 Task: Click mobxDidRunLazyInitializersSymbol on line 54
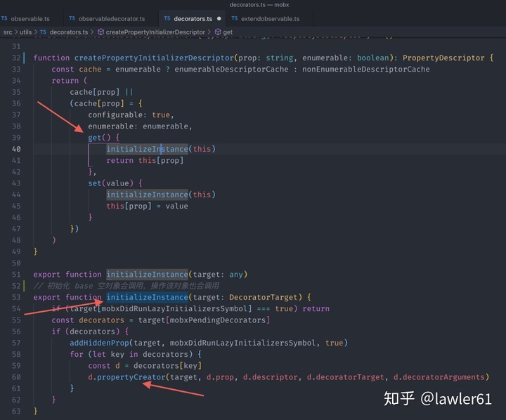click(174, 309)
